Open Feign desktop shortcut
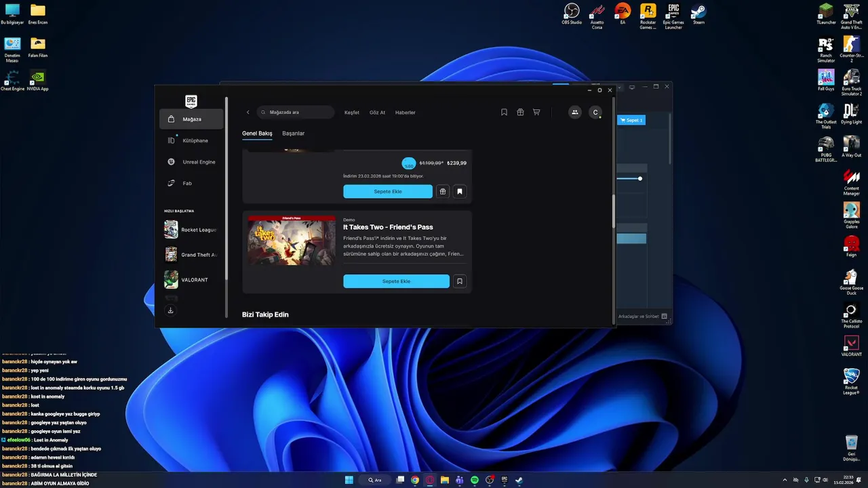This screenshot has height=488, width=868. coord(851,246)
